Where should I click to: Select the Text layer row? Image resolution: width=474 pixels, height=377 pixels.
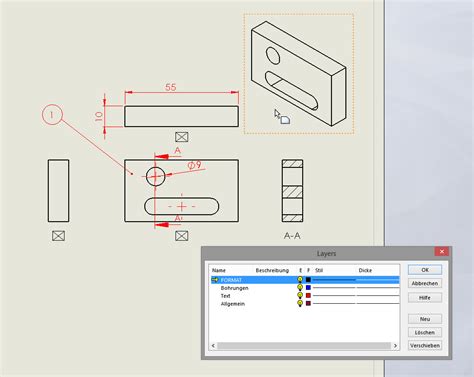(x=305, y=296)
